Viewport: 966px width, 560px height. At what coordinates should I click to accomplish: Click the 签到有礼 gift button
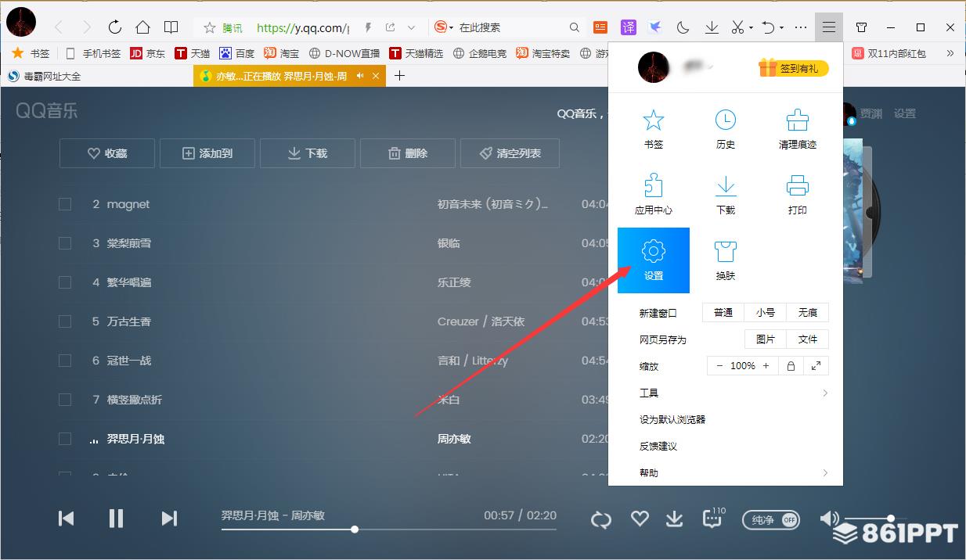[793, 68]
